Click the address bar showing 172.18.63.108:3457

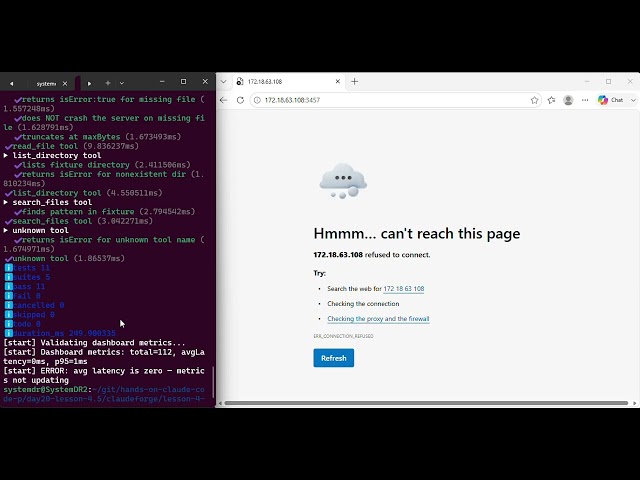tap(394, 100)
